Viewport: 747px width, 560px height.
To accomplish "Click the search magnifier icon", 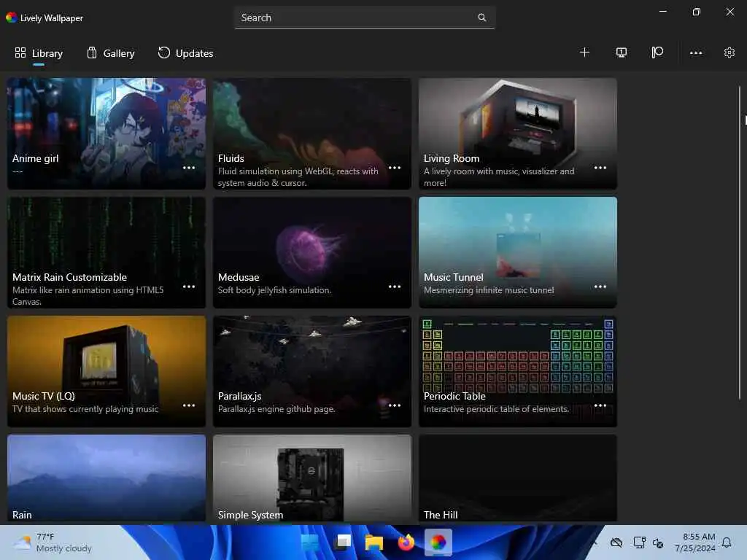I will point(482,17).
